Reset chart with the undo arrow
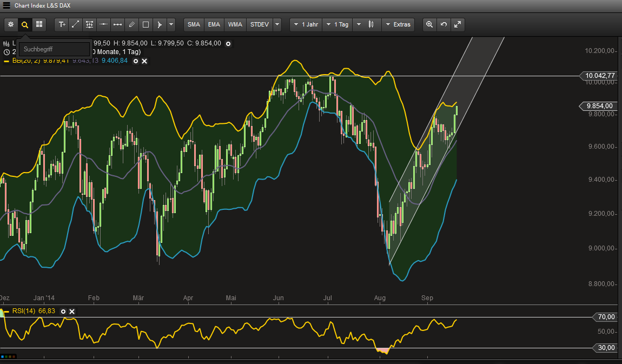The width and height of the screenshot is (622, 364). point(444,24)
